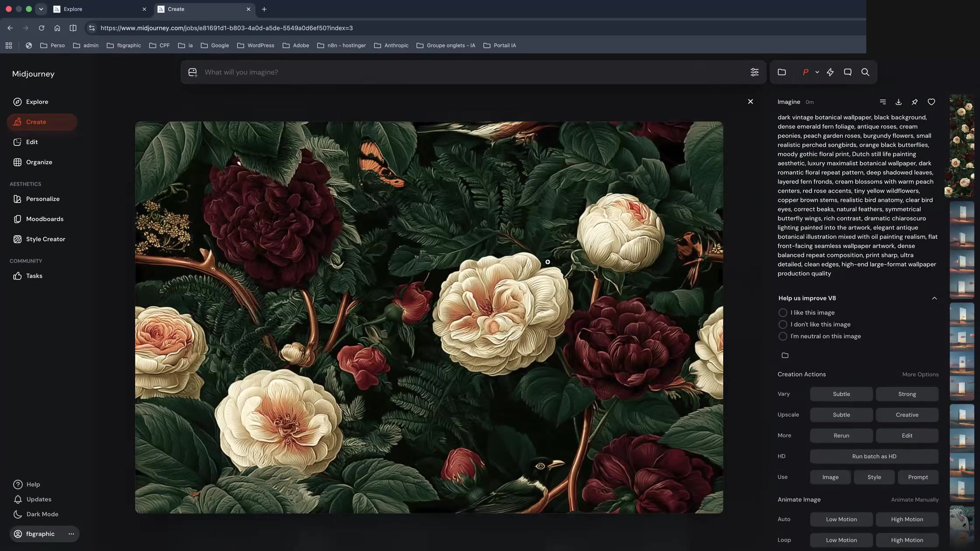Click Loop High Motion

(906, 540)
